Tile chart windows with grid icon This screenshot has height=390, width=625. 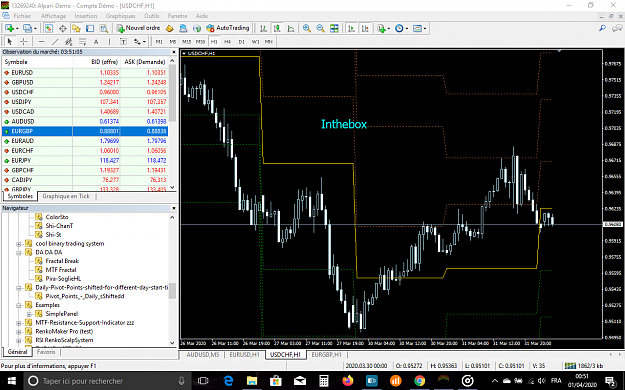pos(334,28)
